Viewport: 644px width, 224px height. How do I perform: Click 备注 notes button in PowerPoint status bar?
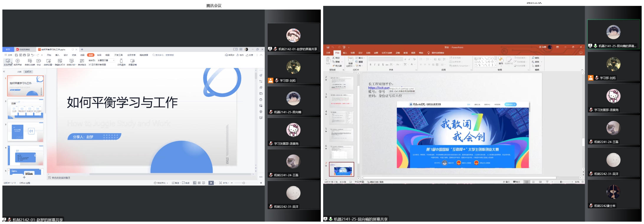506,182
